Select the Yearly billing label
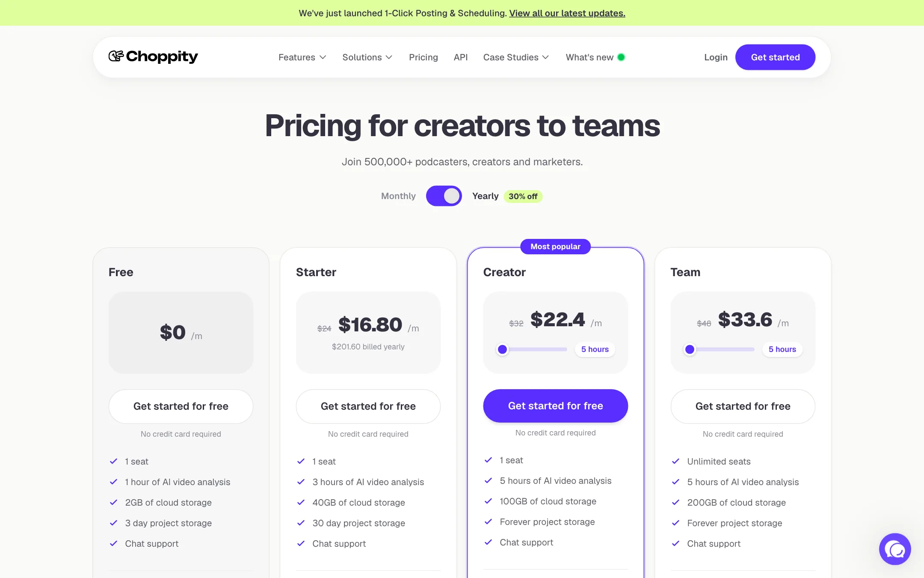The width and height of the screenshot is (924, 578). point(485,196)
